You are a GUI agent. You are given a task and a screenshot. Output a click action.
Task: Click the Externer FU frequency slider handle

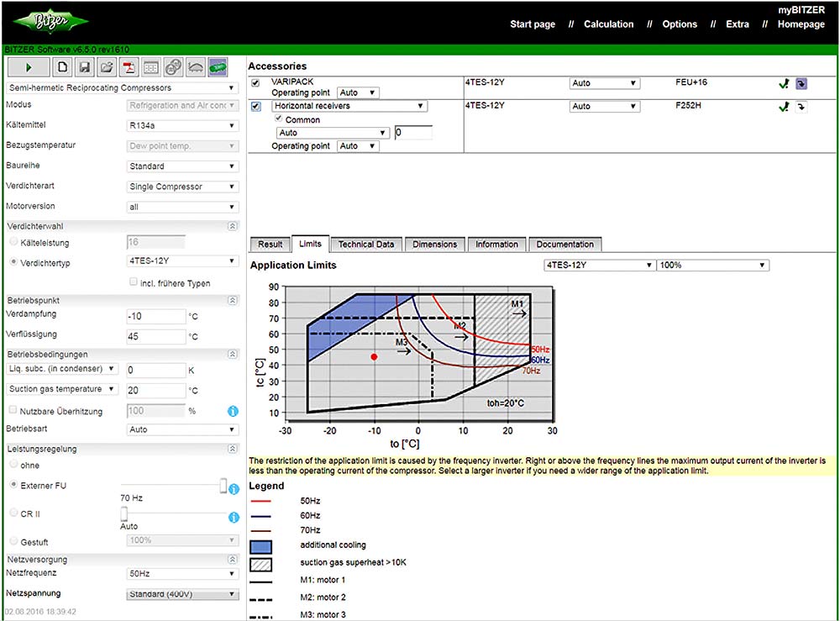click(x=223, y=486)
